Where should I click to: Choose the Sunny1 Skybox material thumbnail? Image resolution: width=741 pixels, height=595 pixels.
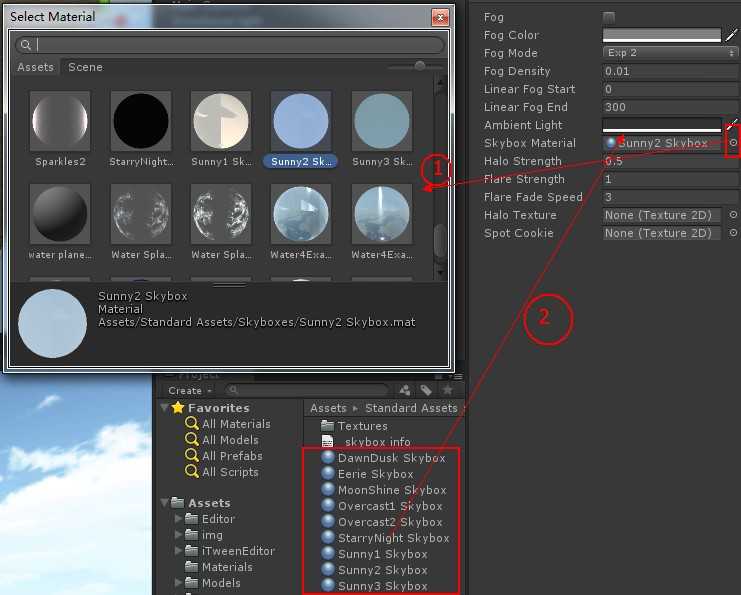(221, 121)
